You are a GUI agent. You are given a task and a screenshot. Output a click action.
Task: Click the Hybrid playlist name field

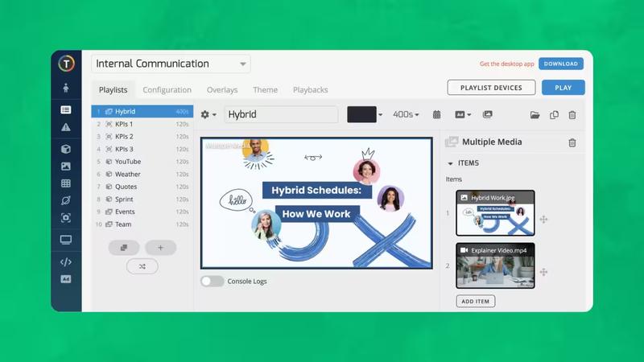tap(281, 114)
